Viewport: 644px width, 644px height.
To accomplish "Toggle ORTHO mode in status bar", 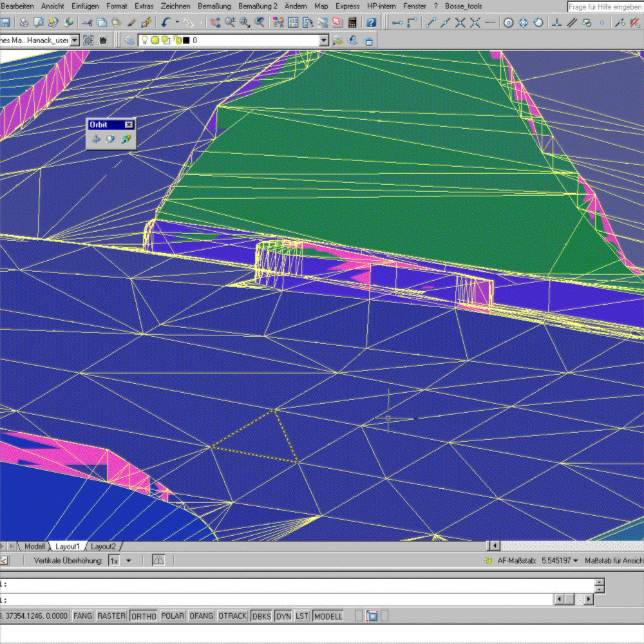I will click(144, 616).
